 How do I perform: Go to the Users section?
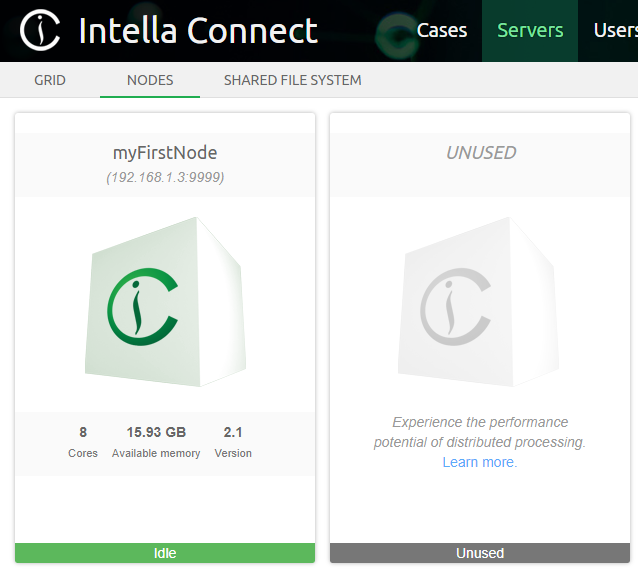614,30
